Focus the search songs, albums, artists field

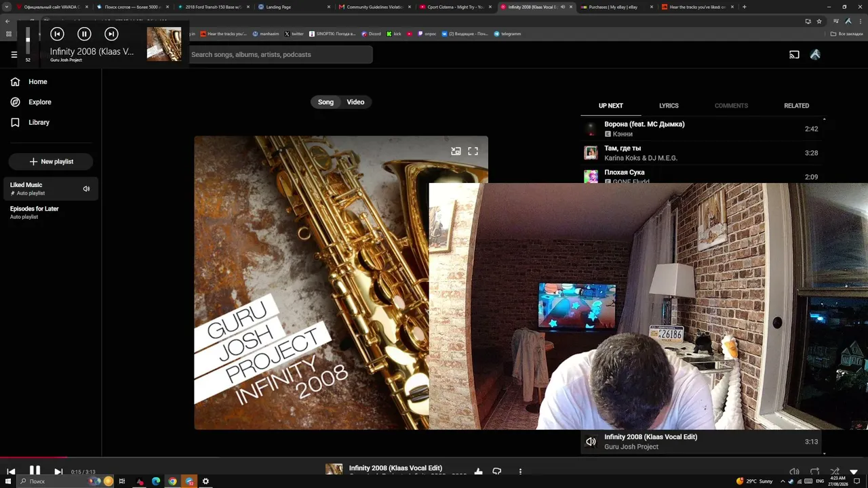click(279, 55)
